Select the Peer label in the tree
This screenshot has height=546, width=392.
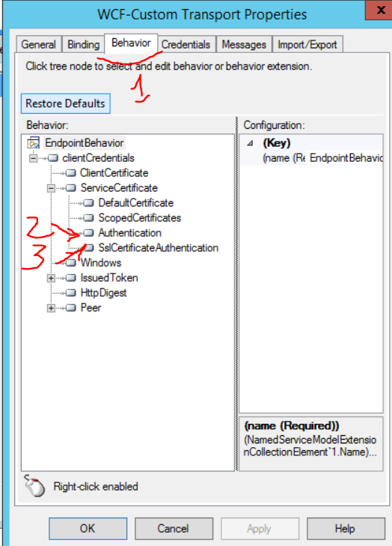coord(91,308)
